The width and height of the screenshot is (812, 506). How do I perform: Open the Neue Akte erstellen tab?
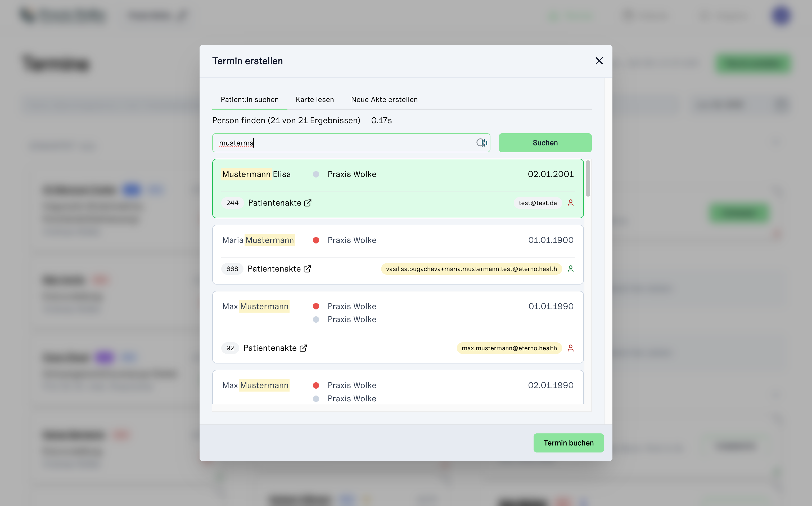coord(384,99)
